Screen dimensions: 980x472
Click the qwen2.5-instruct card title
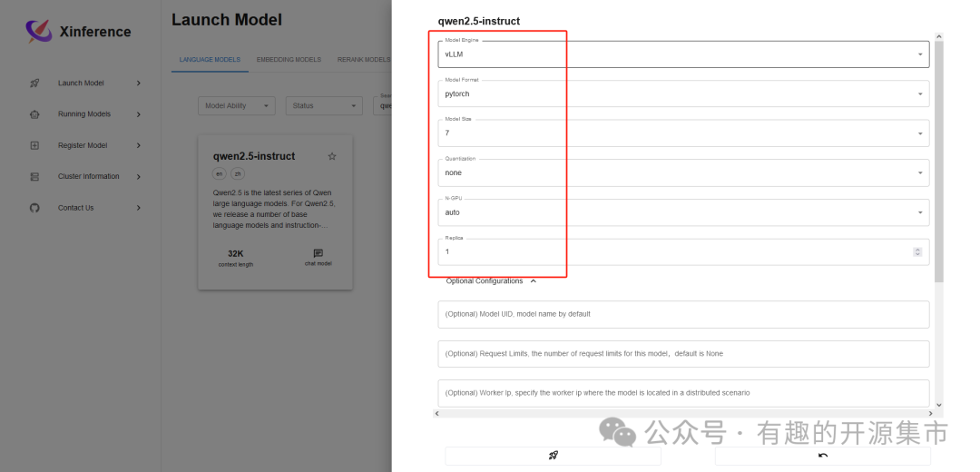[x=254, y=156]
